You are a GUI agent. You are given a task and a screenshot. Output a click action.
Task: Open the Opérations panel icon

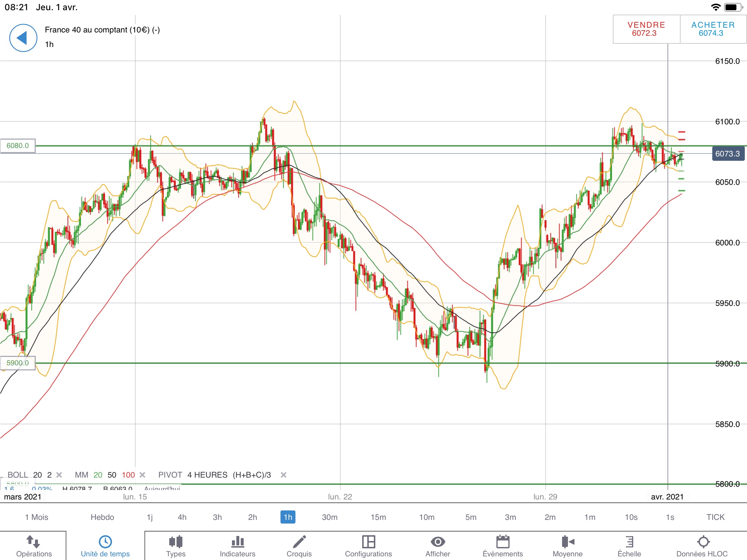(34, 542)
